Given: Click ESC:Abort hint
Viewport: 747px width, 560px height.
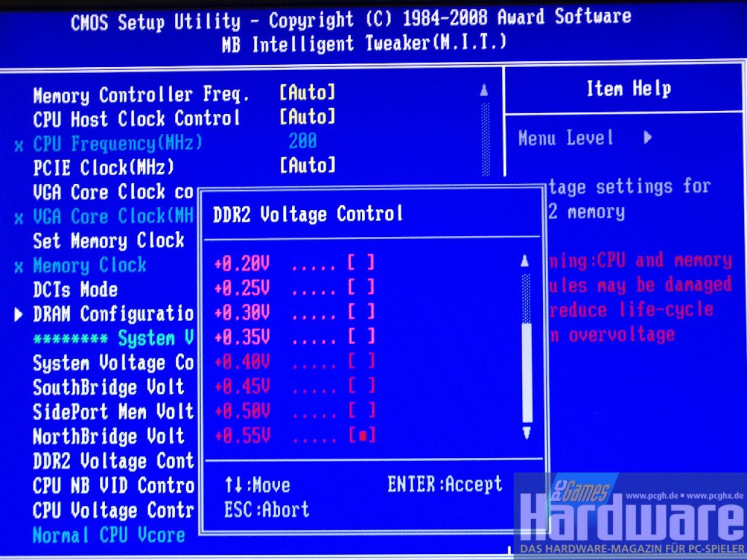Looking at the screenshot, I should point(267,510).
